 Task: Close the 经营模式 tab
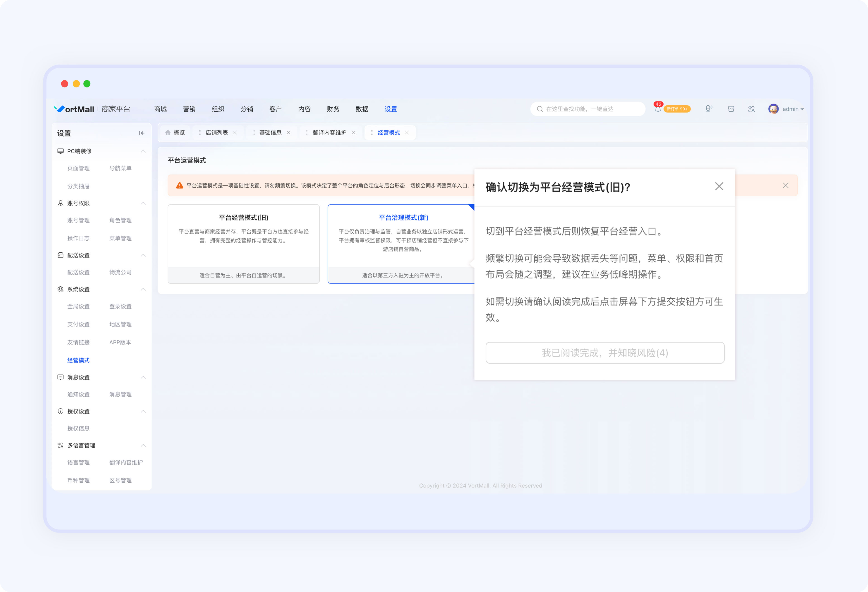pyautogui.click(x=407, y=133)
